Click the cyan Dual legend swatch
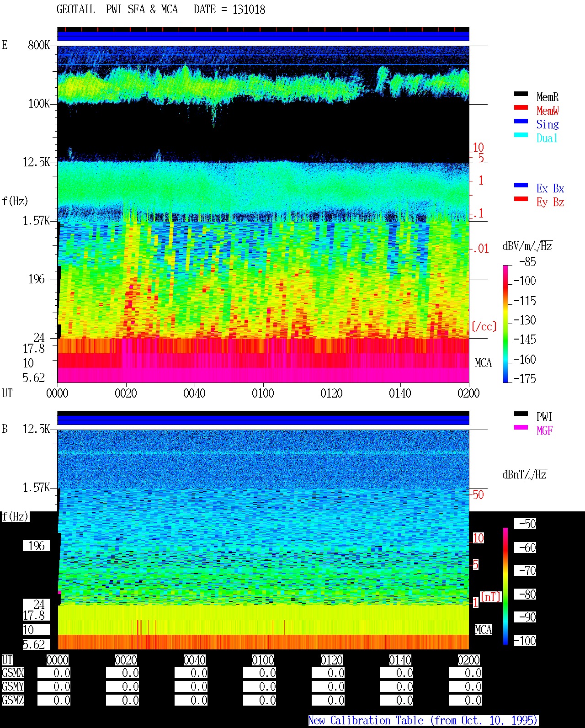The image size is (585, 728). click(521, 135)
